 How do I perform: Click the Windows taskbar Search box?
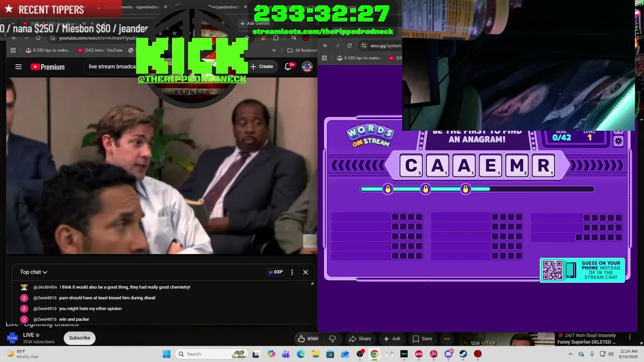click(212, 354)
